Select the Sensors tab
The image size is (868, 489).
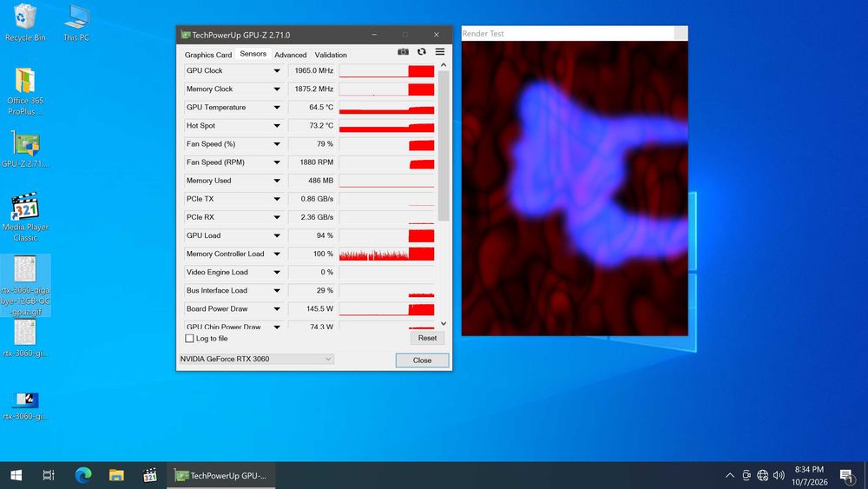[253, 54]
